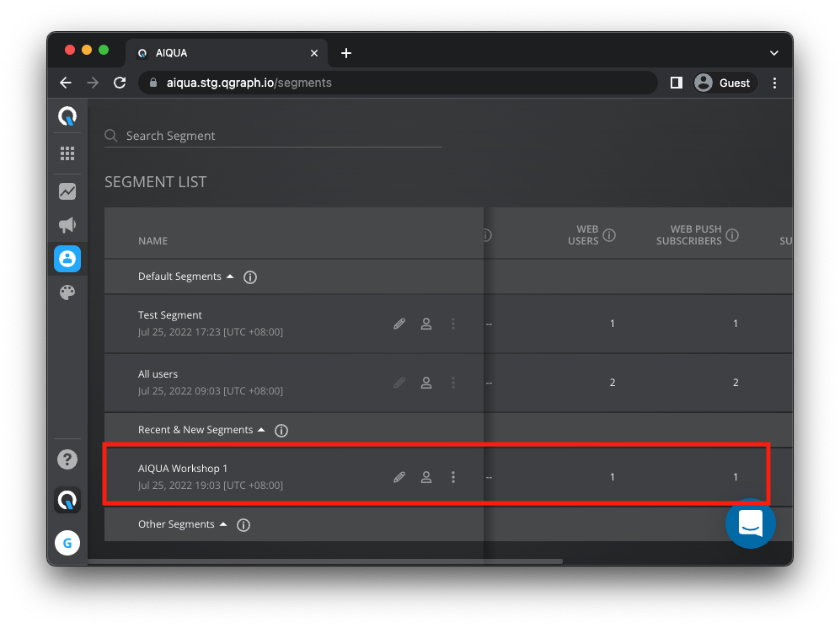The height and width of the screenshot is (628, 840).
Task: Click the help question mark icon
Action: point(67,459)
